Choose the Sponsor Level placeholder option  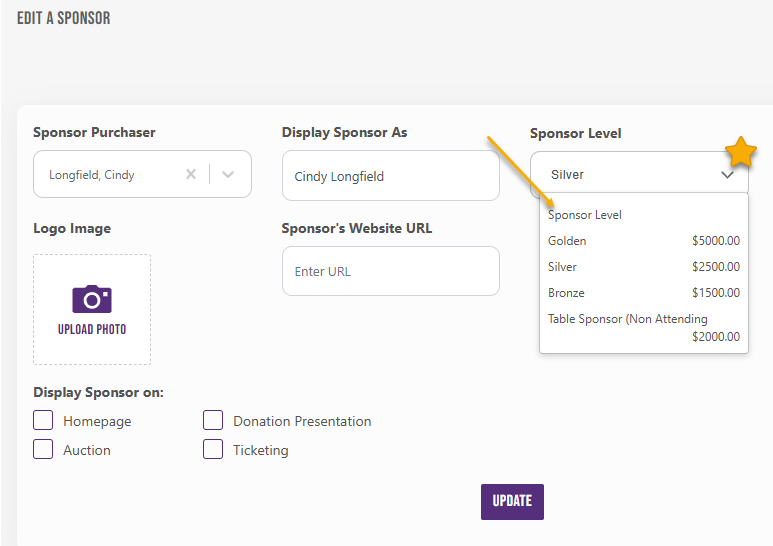pos(585,215)
